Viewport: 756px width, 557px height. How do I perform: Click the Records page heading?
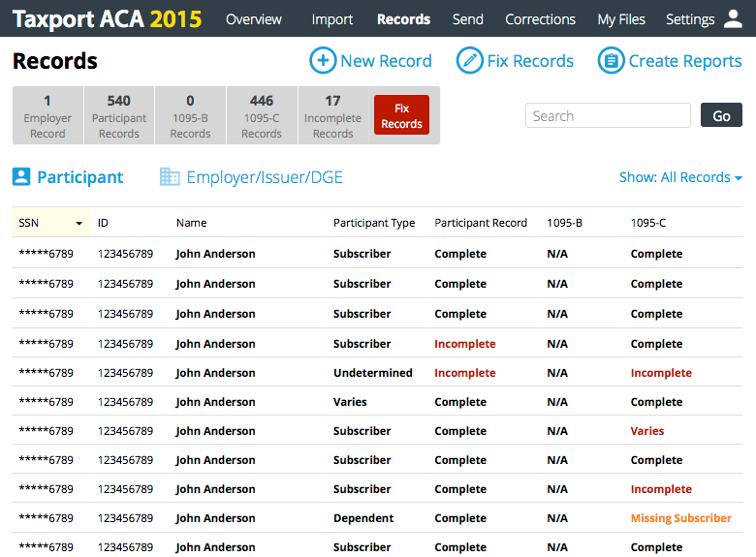click(55, 61)
